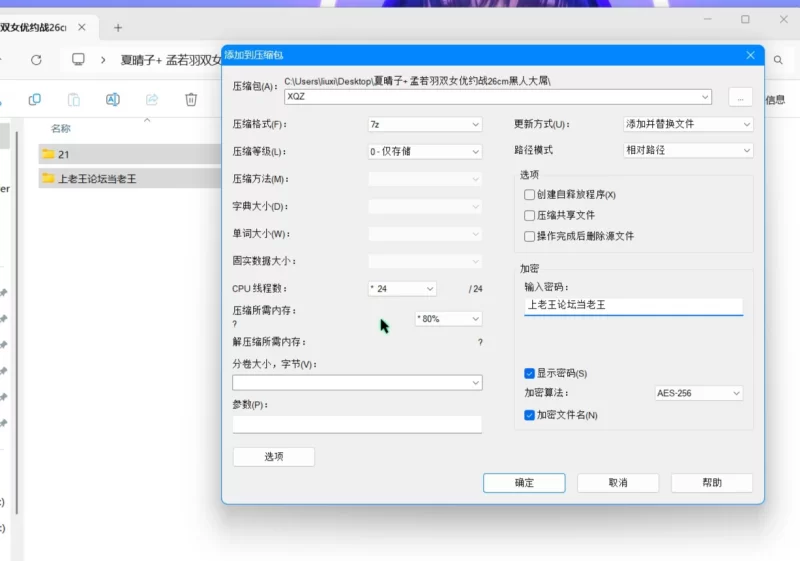Click the 帮助 button
Image resolution: width=800 pixels, height=561 pixels.
point(712,483)
